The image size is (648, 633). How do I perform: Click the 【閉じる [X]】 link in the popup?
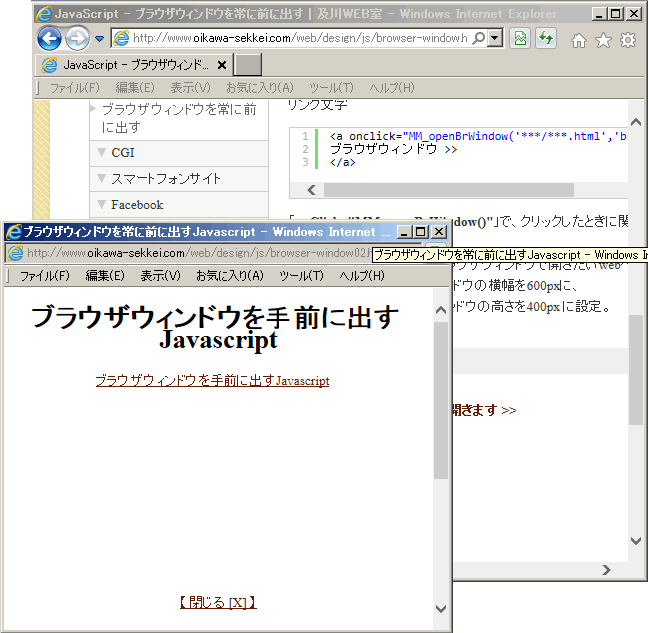(x=218, y=602)
